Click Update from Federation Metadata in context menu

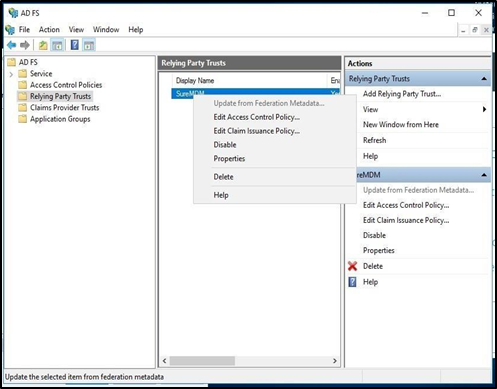(x=269, y=103)
